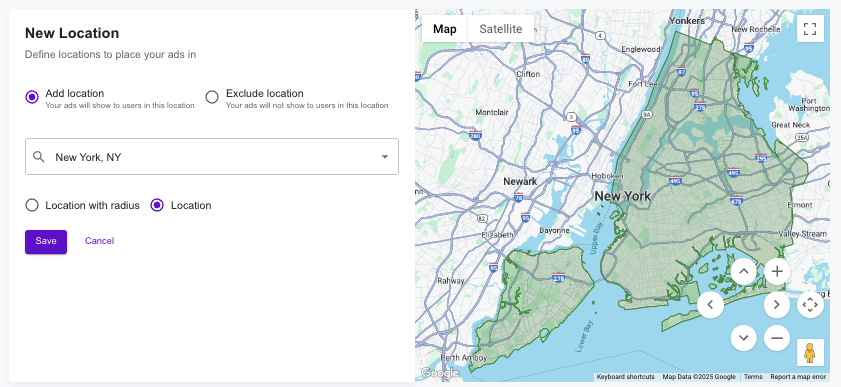
Task: Zoom out of the map
Action: [777, 338]
